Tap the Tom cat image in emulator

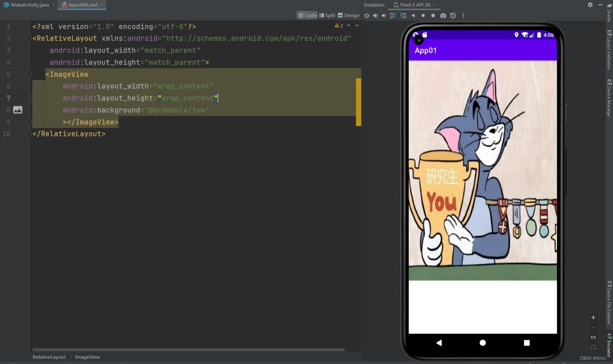pos(483,170)
